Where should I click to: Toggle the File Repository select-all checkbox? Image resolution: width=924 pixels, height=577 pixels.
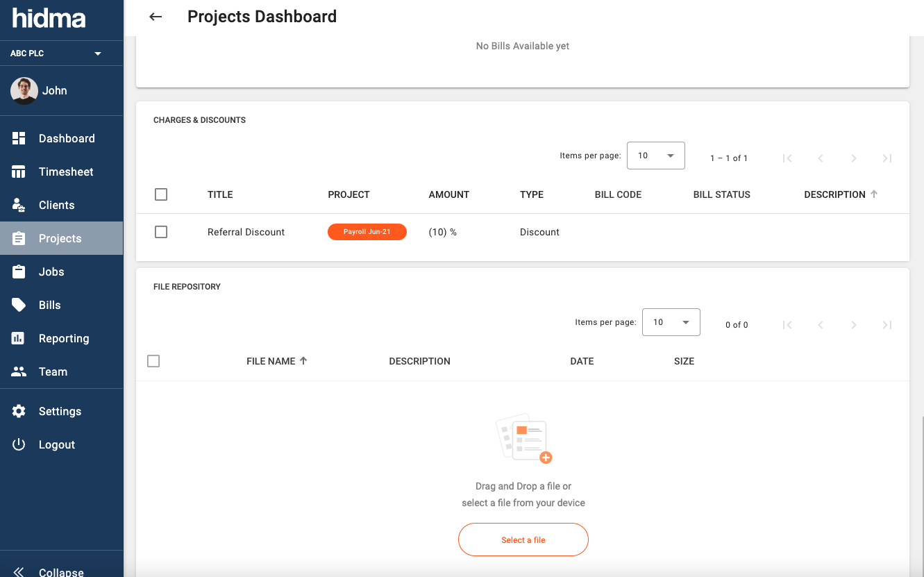click(x=153, y=361)
